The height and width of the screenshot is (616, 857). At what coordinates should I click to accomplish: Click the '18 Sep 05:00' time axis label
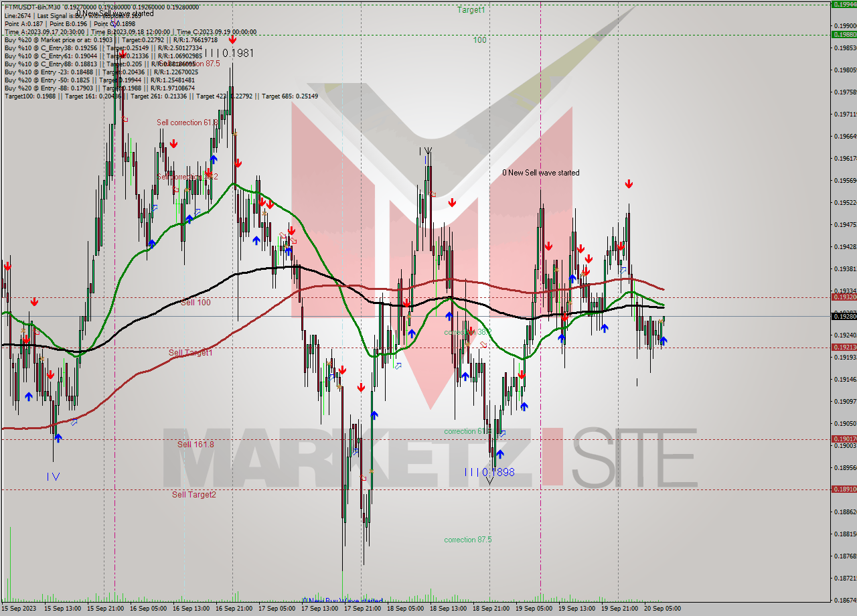(x=406, y=609)
